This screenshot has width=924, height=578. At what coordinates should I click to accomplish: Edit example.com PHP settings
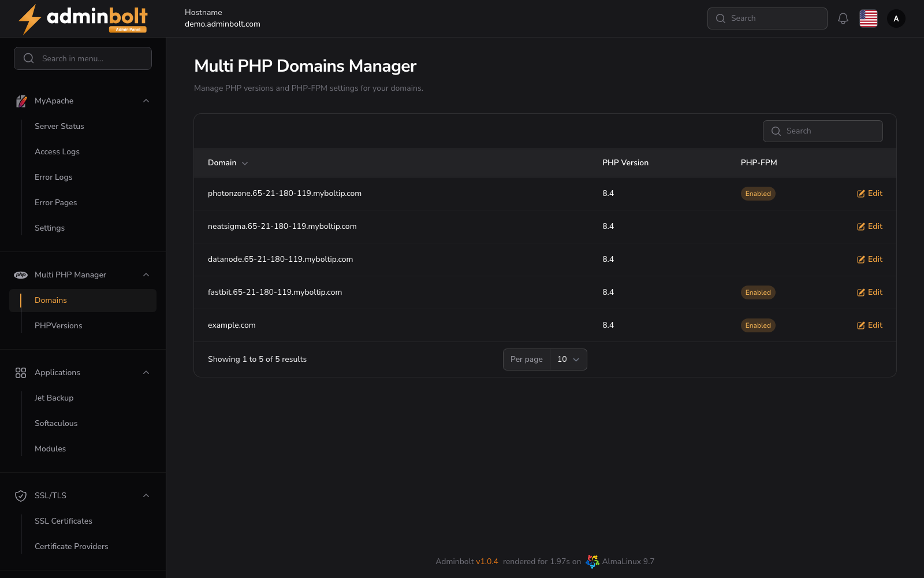tap(870, 325)
